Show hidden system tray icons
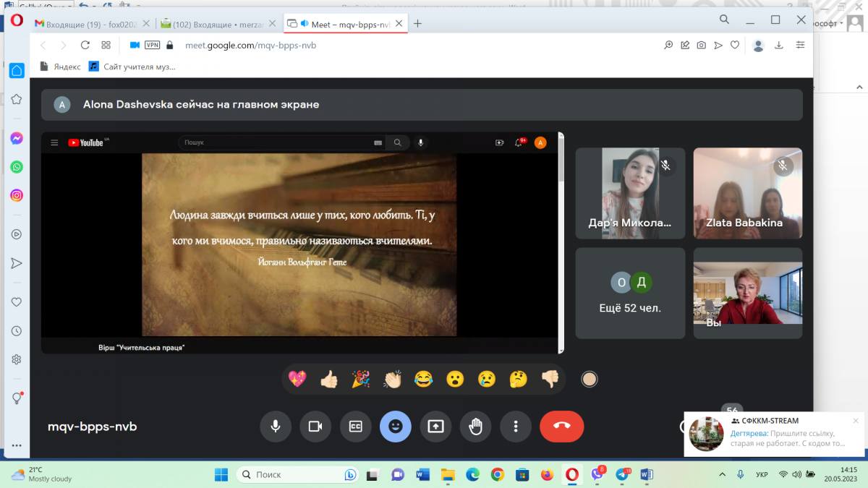The width and height of the screenshot is (868, 488). click(723, 474)
